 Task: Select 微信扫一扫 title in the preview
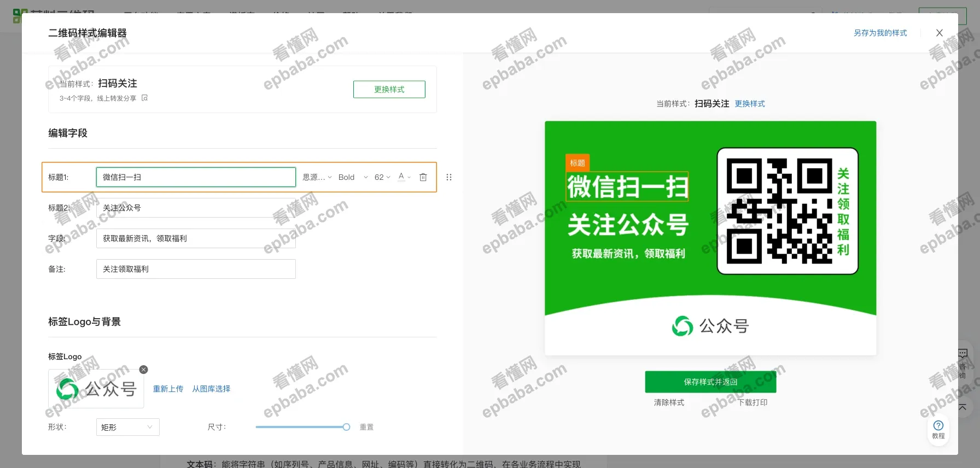tap(627, 186)
